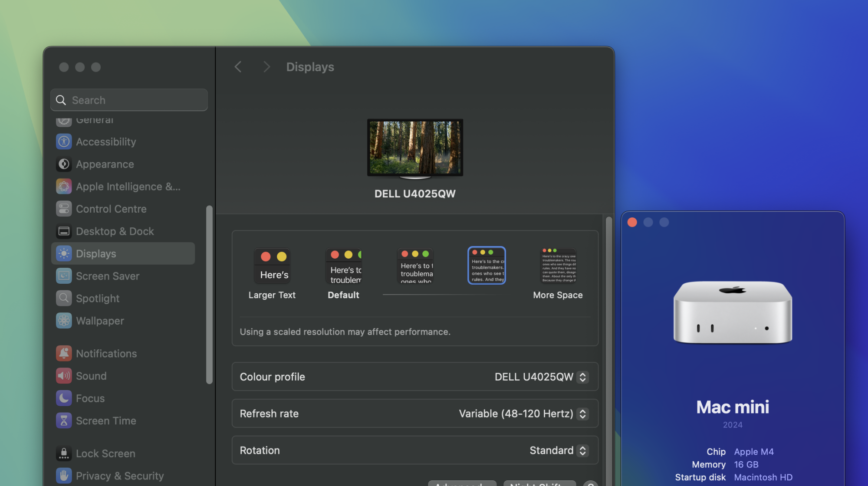The image size is (868, 486).
Task: Go to Sound settings in sidebar
Action: (x=91, y=376)
